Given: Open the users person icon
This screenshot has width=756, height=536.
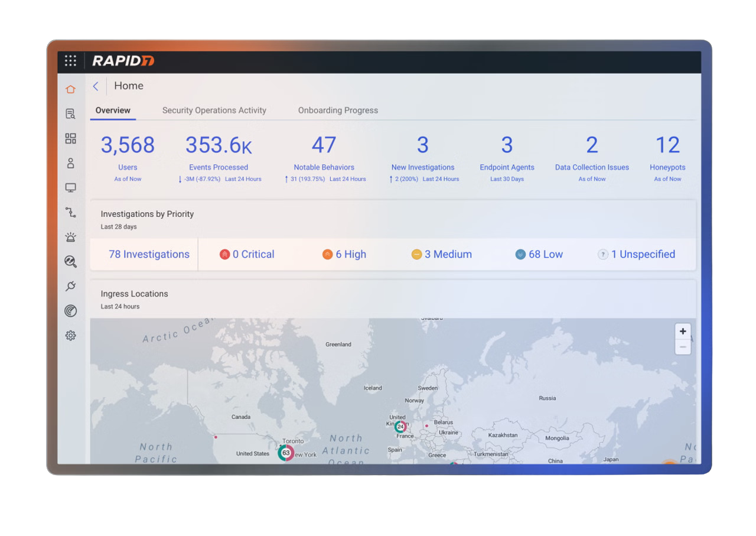Looking at the screenshot, I should [x=70, y=163].
